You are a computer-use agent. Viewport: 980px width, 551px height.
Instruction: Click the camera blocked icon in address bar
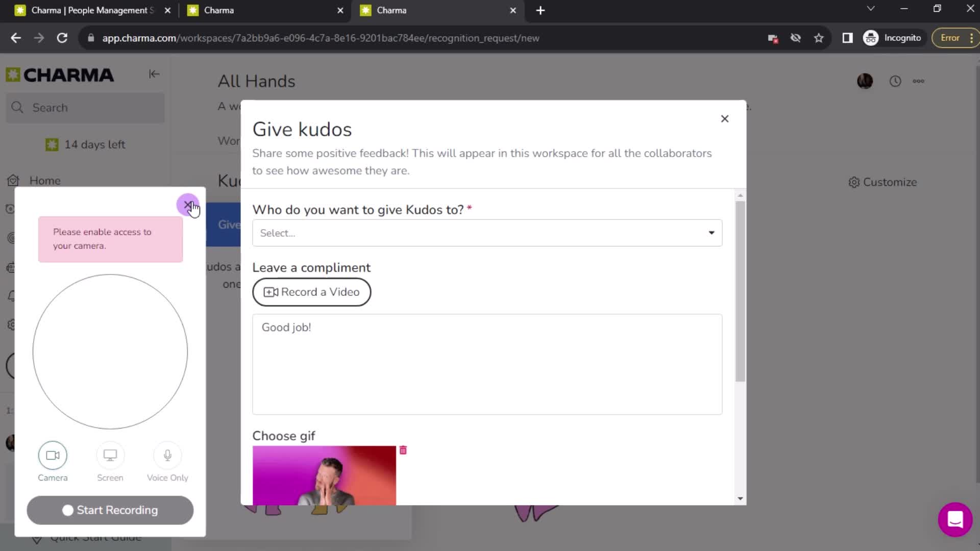pos(773,38)
